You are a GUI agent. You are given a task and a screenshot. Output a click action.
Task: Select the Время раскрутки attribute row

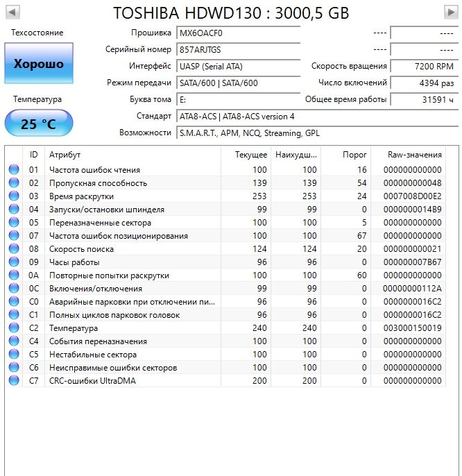click(x=225, y=196)
